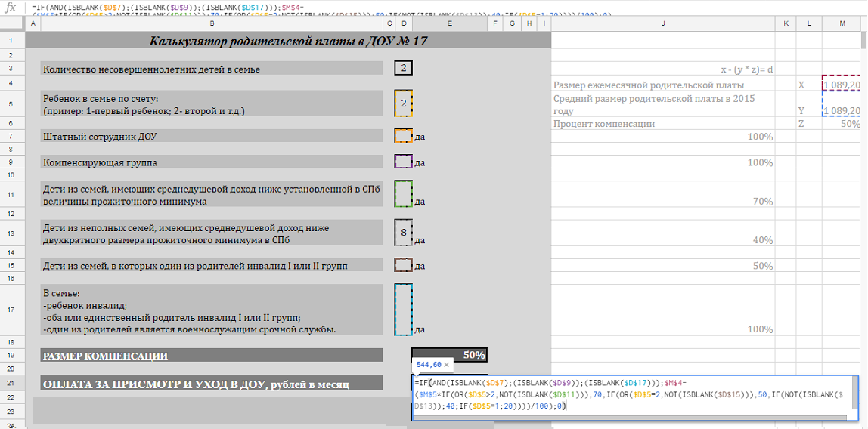Click the 70% cell in column J
The height and width of the screenshot is (429, 868).
(663, 194)
